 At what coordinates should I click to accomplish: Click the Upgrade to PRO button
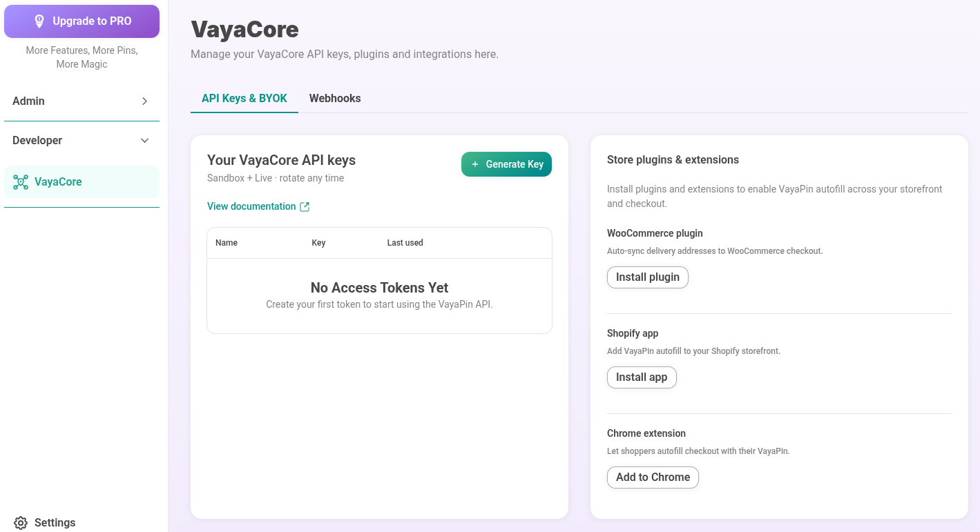click(81, 21)
